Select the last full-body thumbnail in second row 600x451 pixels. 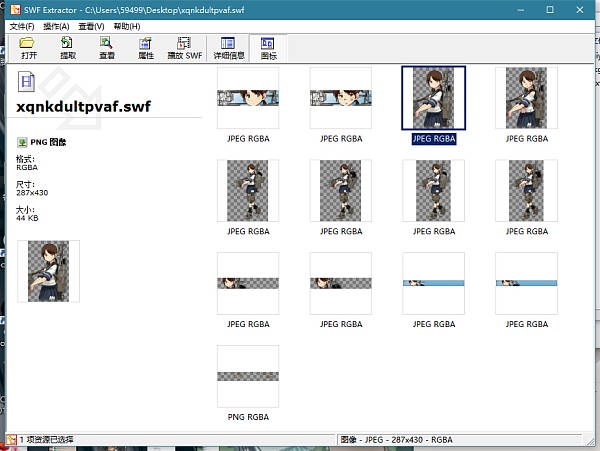pos(527,190)
